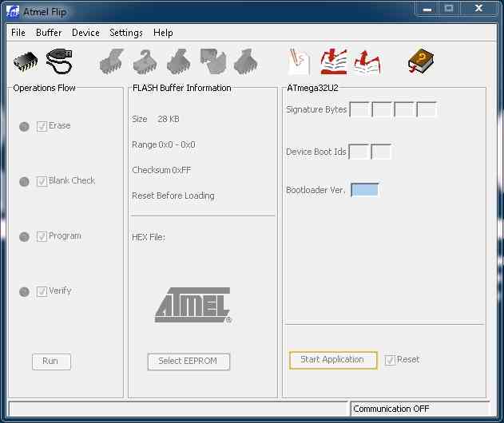Click the Read Target Device Memory icon
This screenshot has width=504, height=423.
tap(245, 61)
